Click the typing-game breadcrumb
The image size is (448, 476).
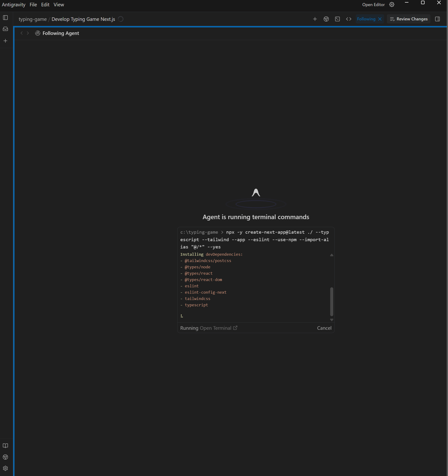coord(33,19)
